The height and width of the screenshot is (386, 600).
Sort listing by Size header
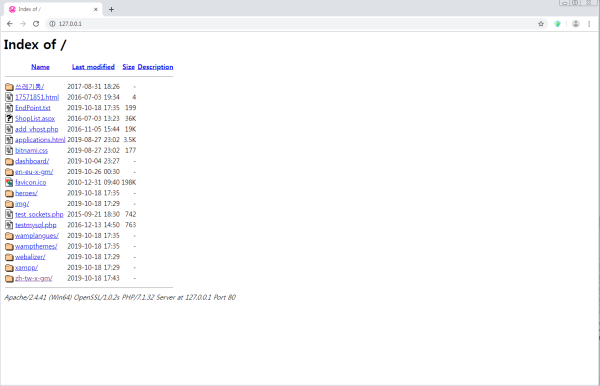(129, 67)
